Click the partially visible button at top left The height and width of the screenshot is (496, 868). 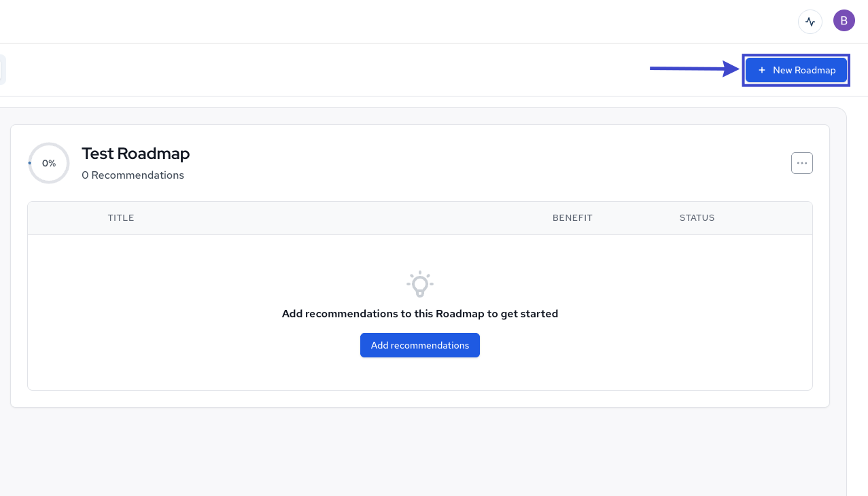coord(3,70)
